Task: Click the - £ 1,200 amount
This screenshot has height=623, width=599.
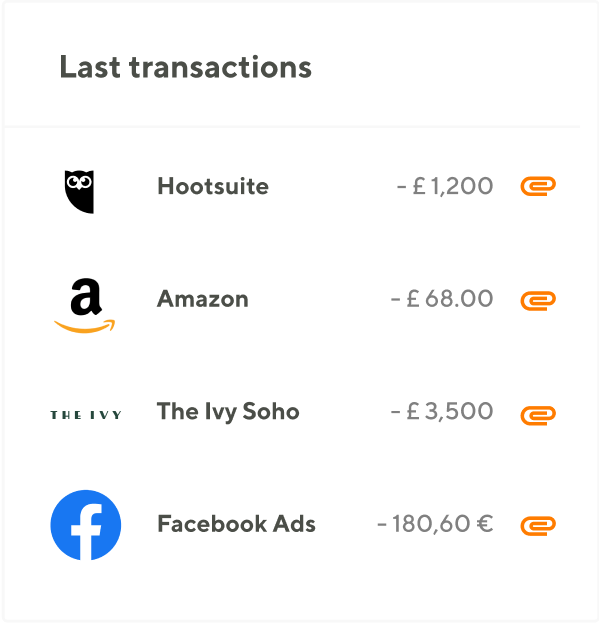Action: 445,186
